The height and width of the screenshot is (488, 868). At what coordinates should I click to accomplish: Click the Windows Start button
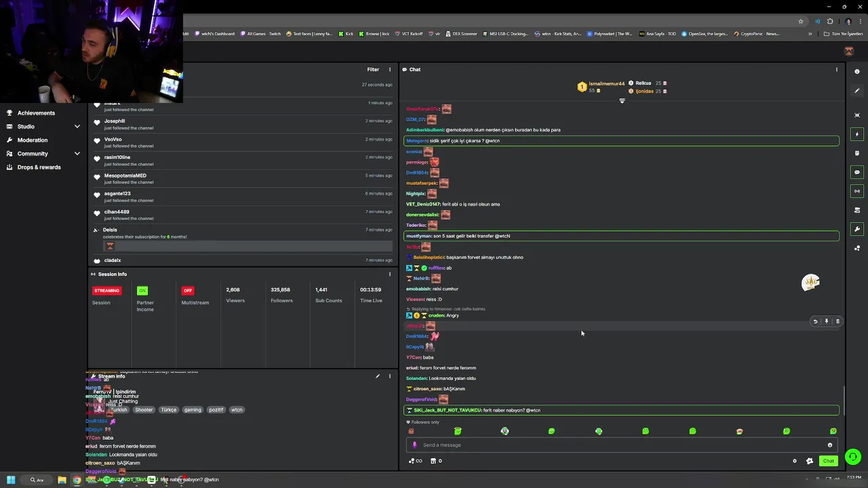[11, 480]
